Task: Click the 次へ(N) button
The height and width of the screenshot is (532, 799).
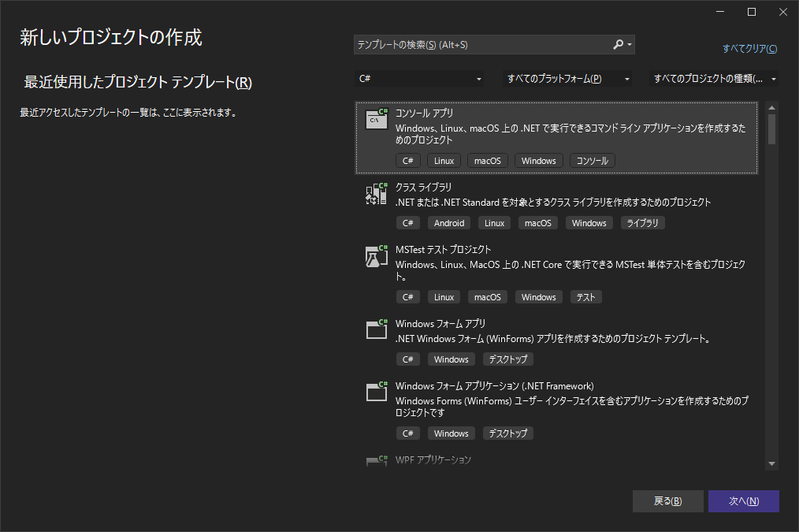Action: point(744,501)
